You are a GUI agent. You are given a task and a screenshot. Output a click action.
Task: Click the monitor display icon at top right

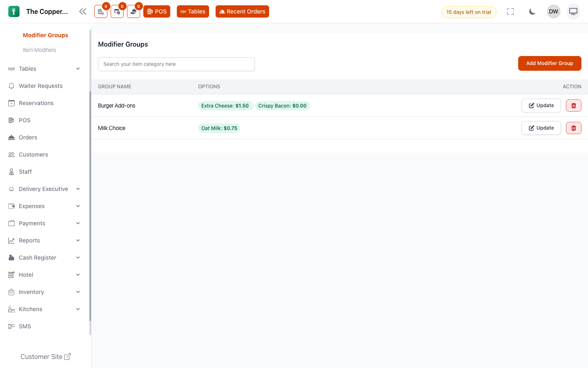point(573,11)
